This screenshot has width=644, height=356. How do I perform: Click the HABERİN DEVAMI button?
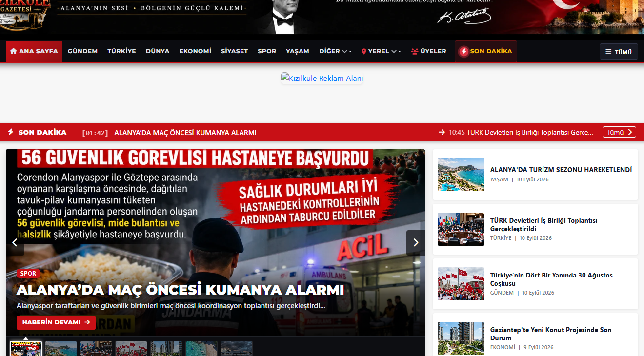pos(56,322)
